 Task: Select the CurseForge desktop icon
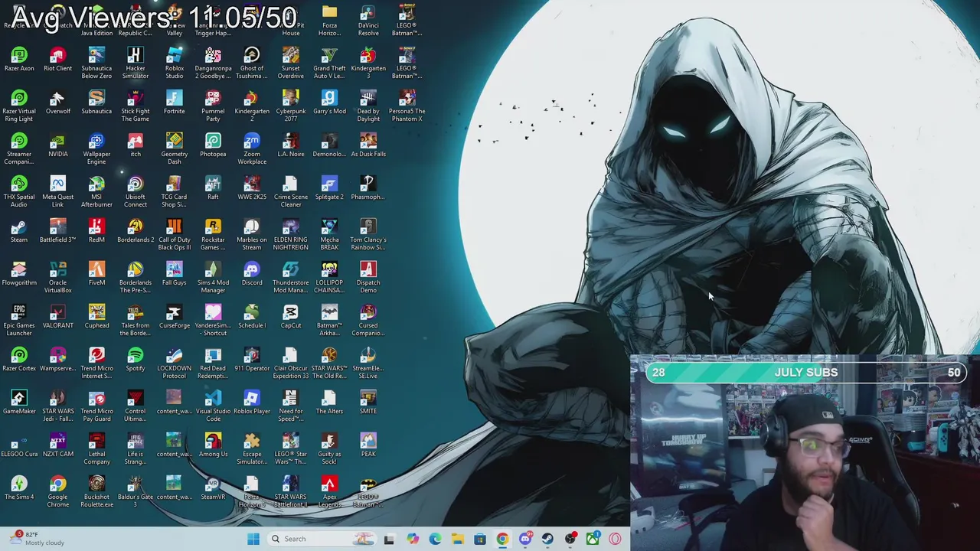point(175,317)
